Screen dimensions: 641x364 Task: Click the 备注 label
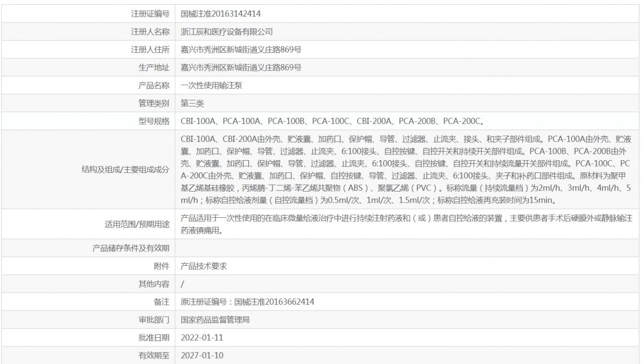click(162, 302)
